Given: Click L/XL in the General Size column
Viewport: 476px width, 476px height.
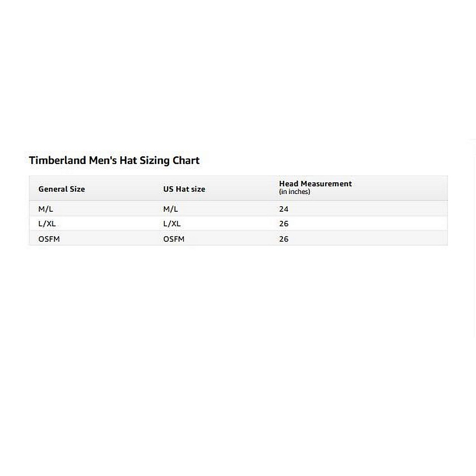Looking at the screenshot, I should 47,224.
